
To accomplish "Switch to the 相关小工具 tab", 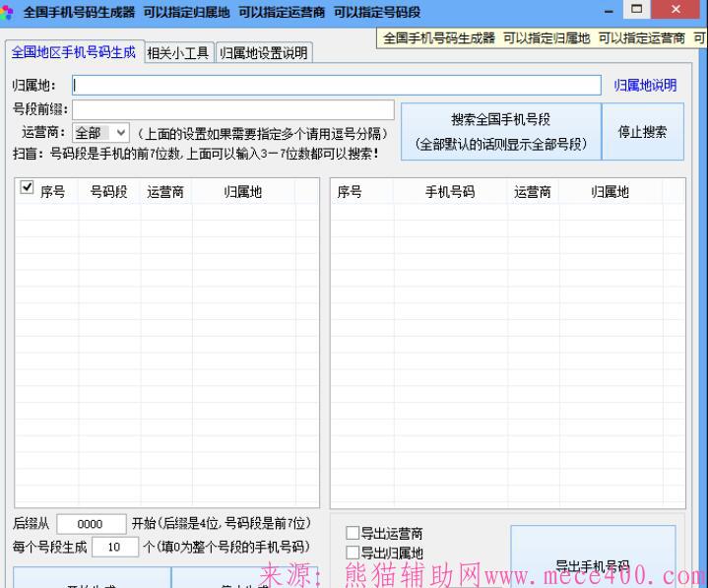I will (178, 53).
